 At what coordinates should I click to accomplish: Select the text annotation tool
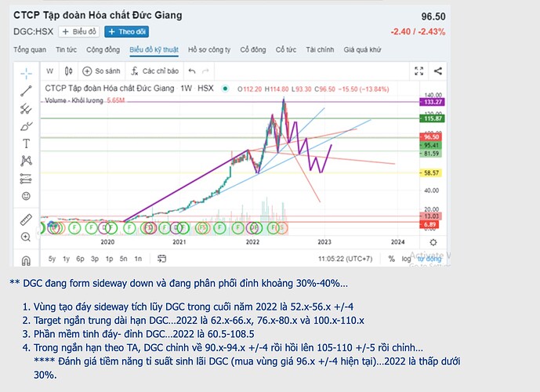(x=26, y=143)
